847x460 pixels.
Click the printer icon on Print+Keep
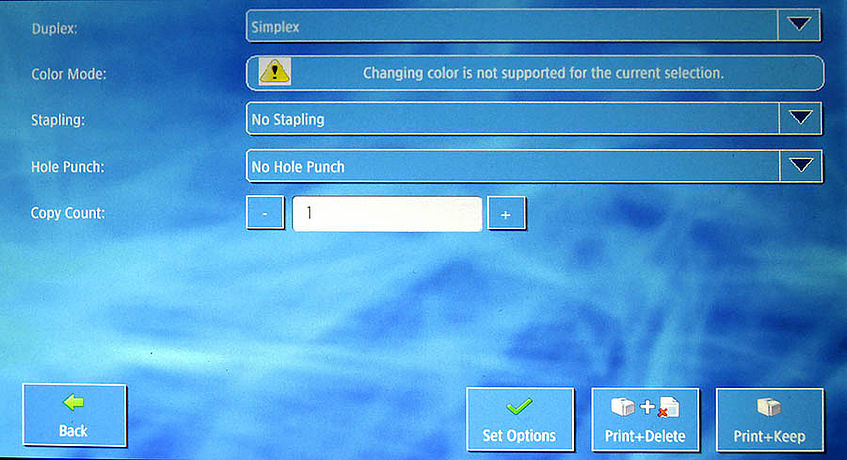[769, 407]
